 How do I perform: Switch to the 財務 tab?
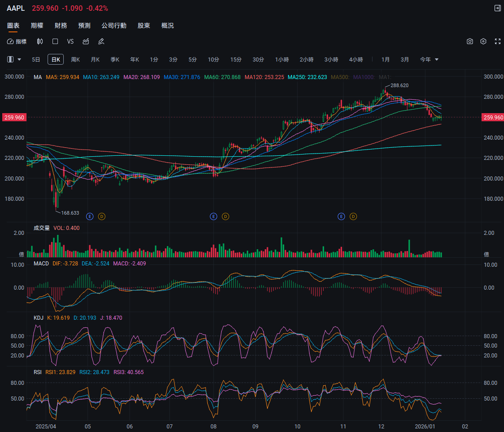(x=61, y=26)
